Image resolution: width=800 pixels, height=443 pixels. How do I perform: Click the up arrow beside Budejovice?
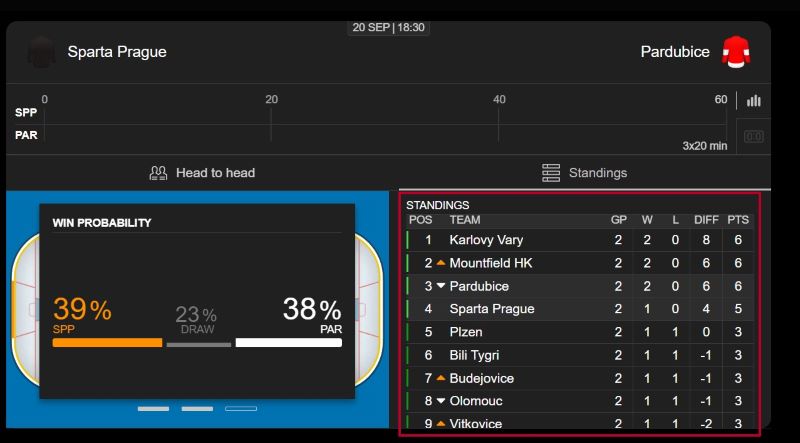click(440, 378)
